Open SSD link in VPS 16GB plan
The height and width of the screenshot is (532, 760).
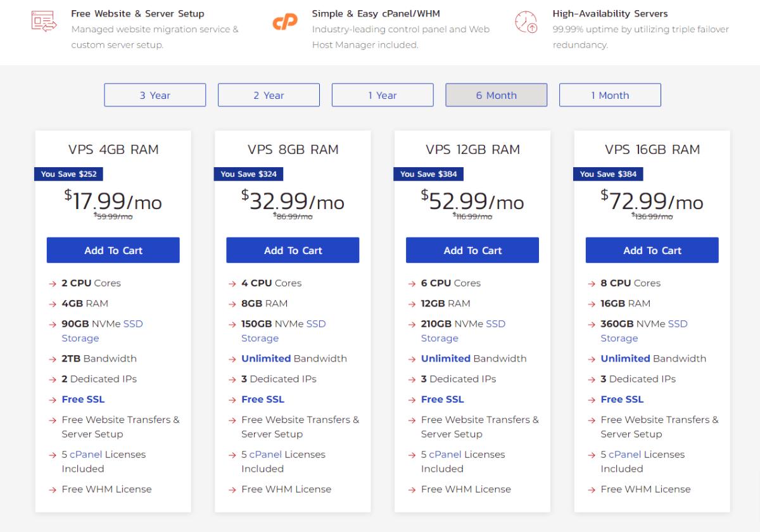(x=678, y=324)
